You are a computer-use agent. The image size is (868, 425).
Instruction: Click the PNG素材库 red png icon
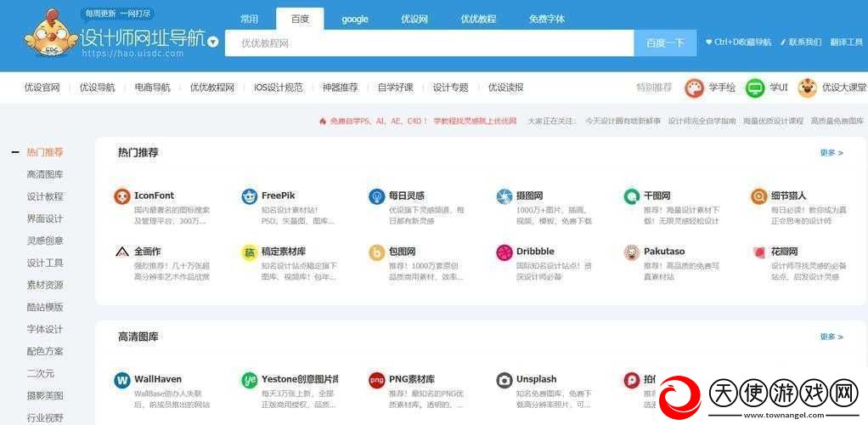point(377,380)
